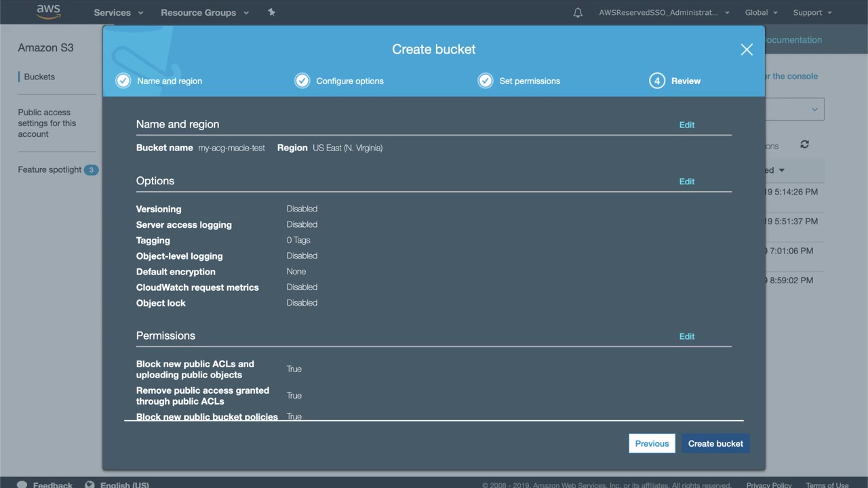This screenshot has height=488, width=868.
Task: Click the Create bucket dialog title
Action: 434,49
